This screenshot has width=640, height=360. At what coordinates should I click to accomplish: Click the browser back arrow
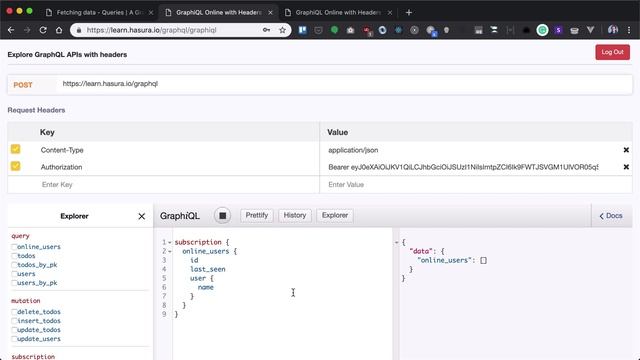[x=11, y=30]
